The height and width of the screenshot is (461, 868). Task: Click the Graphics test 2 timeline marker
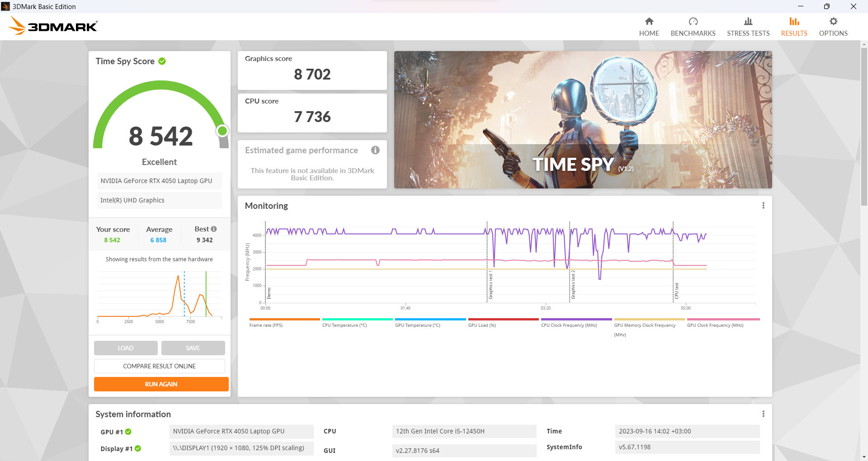point(573,285)
